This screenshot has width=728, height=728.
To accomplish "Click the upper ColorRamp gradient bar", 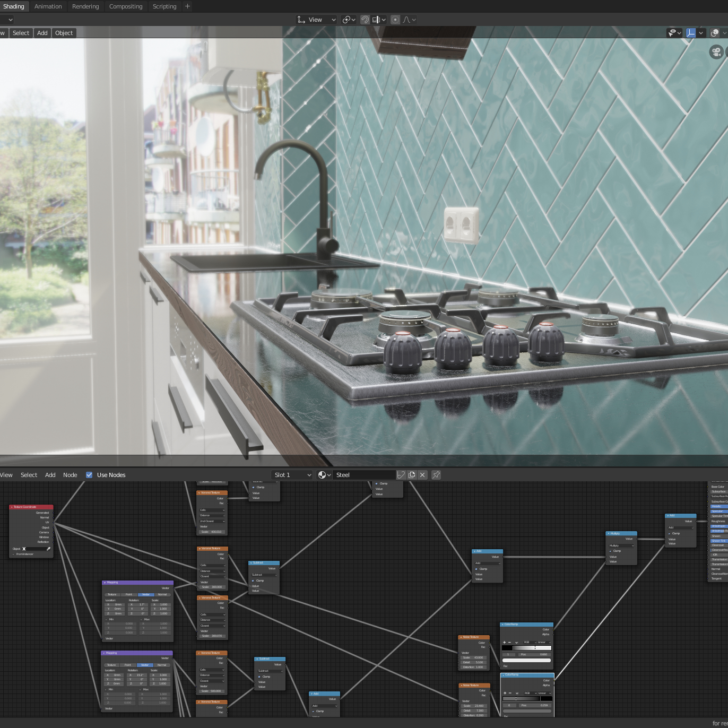I will pos(526,648).
